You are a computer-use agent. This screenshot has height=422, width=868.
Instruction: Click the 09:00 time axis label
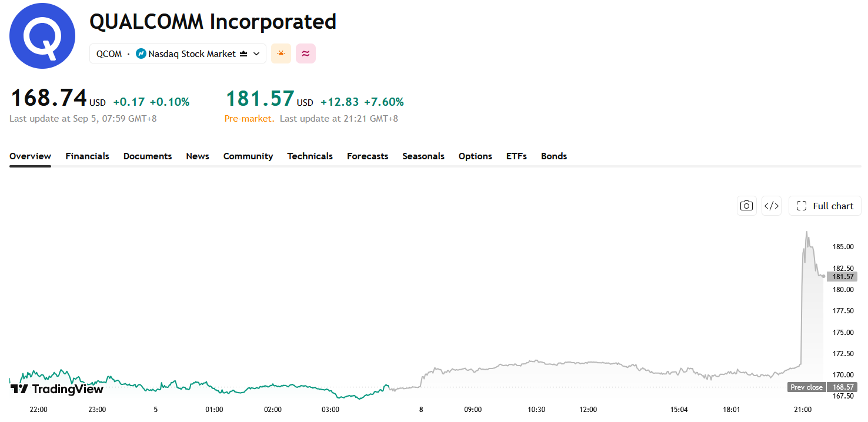[473, 410]
